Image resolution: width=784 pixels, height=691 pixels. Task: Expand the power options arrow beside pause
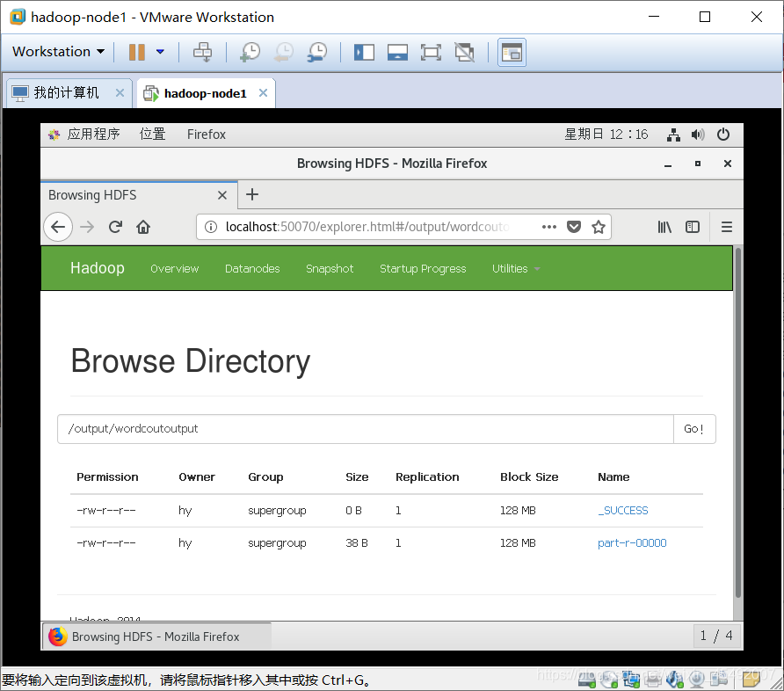[x=160, y=52]
